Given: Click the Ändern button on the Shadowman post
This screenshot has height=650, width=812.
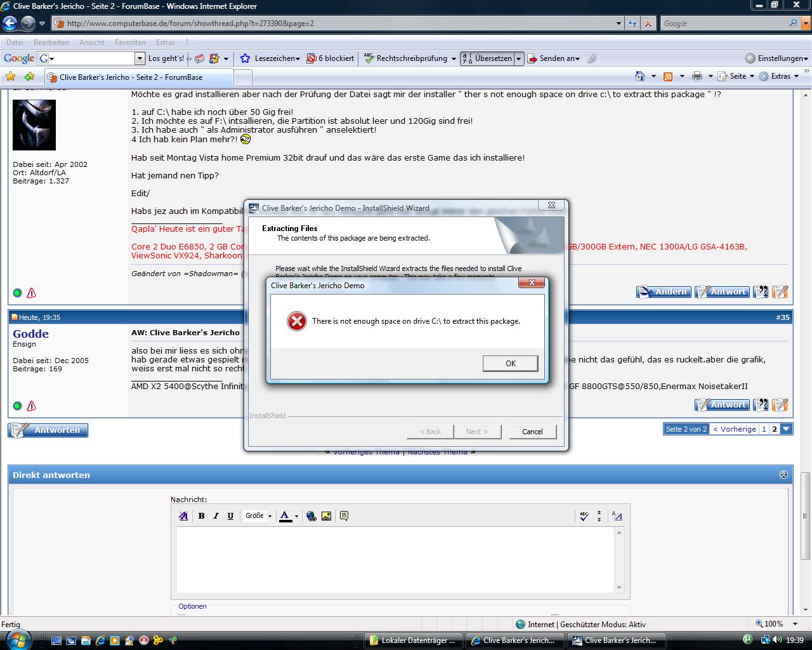Looking at the screenshot, I should point(664,292).
